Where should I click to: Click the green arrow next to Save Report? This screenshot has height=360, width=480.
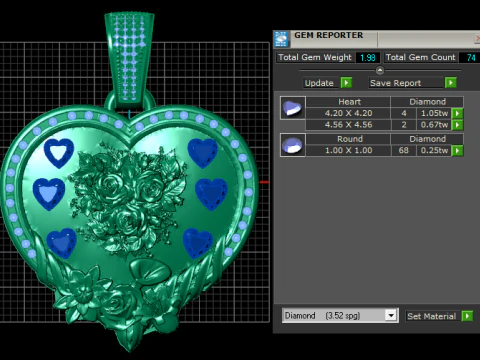tap(451, 82)
